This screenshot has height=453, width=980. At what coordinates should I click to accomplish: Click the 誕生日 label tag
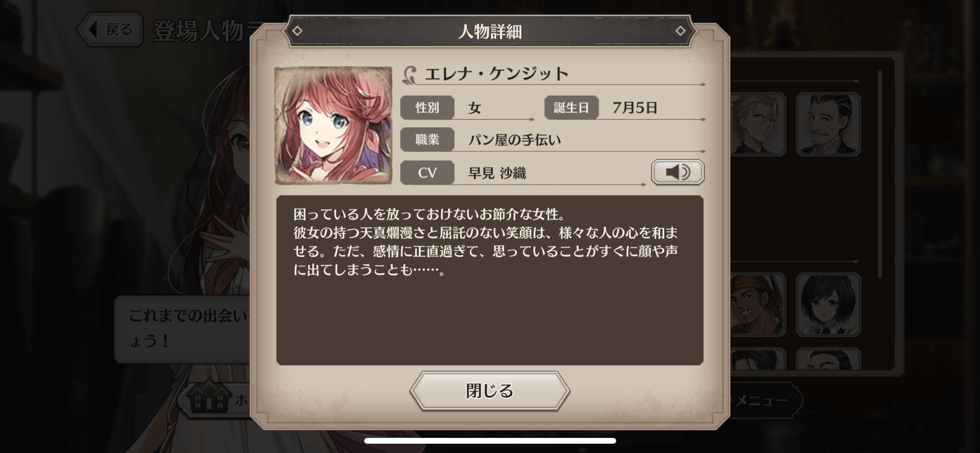[571, 107]
